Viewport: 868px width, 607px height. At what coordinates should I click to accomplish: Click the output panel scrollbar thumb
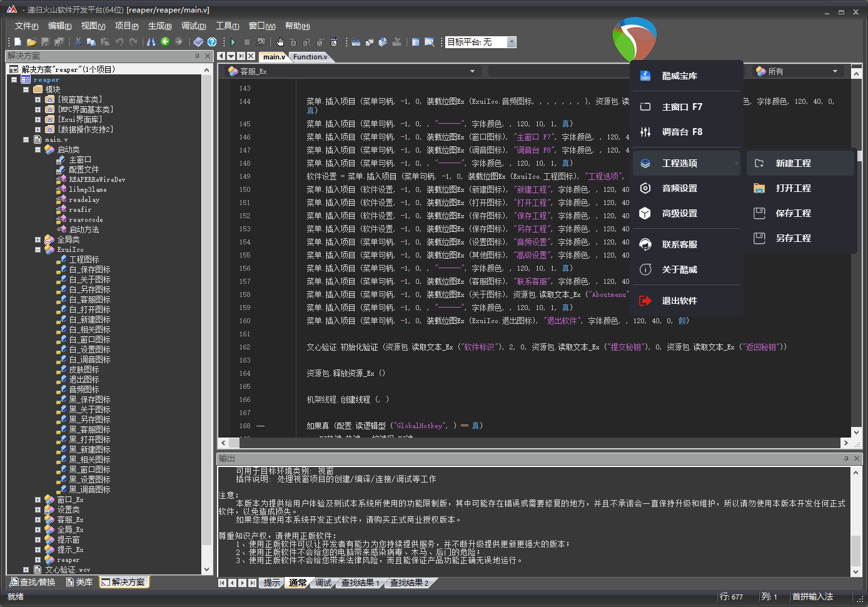(856, 550)
